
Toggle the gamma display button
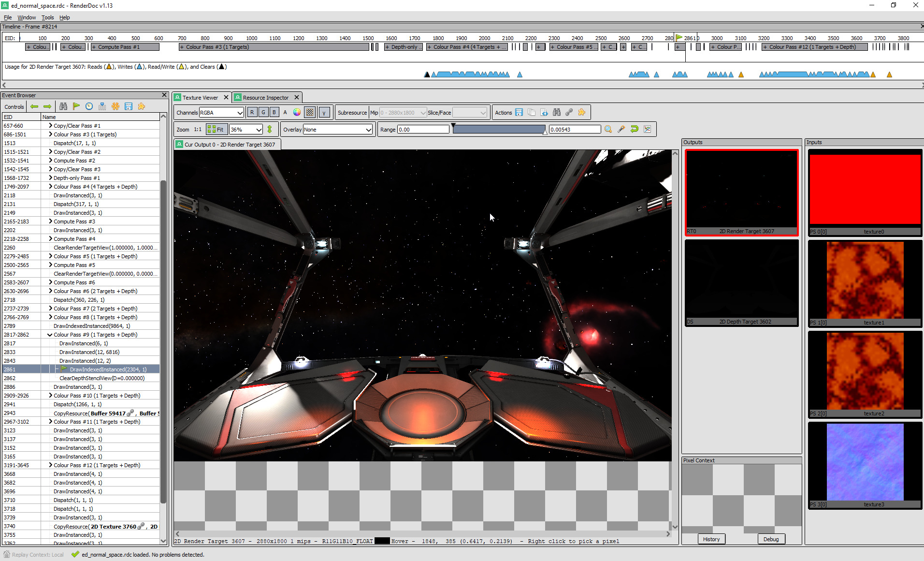pyautogui.click(x=324, y=112)
